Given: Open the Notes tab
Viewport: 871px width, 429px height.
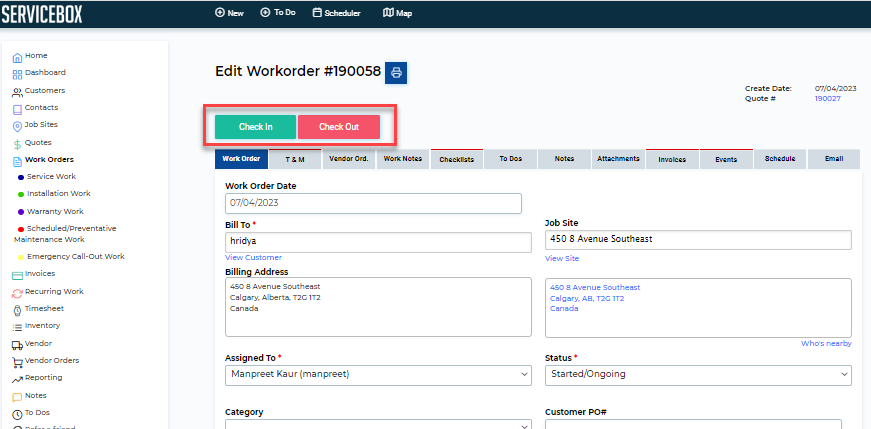Looking at the screenshot, I should pyautogui.click(x=564, y=159).
